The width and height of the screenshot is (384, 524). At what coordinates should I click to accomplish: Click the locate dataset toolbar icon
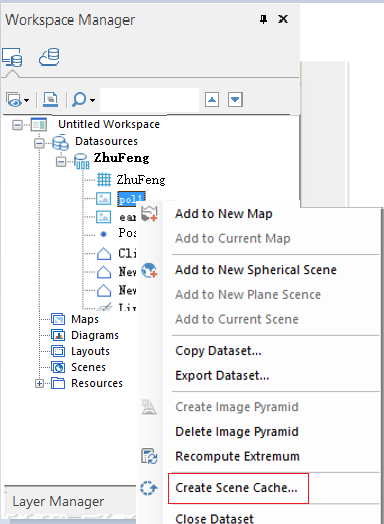50,99
